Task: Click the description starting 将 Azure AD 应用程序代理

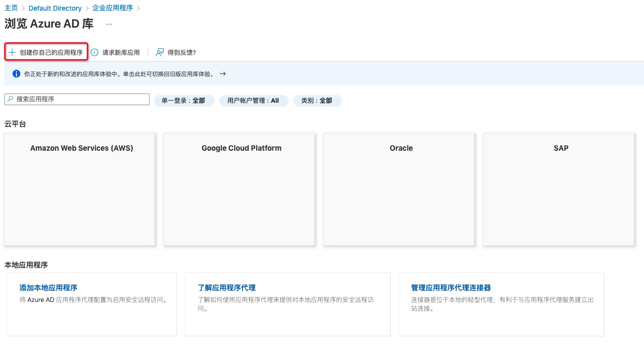Action: pyautogui.click(x=93, y=300)
